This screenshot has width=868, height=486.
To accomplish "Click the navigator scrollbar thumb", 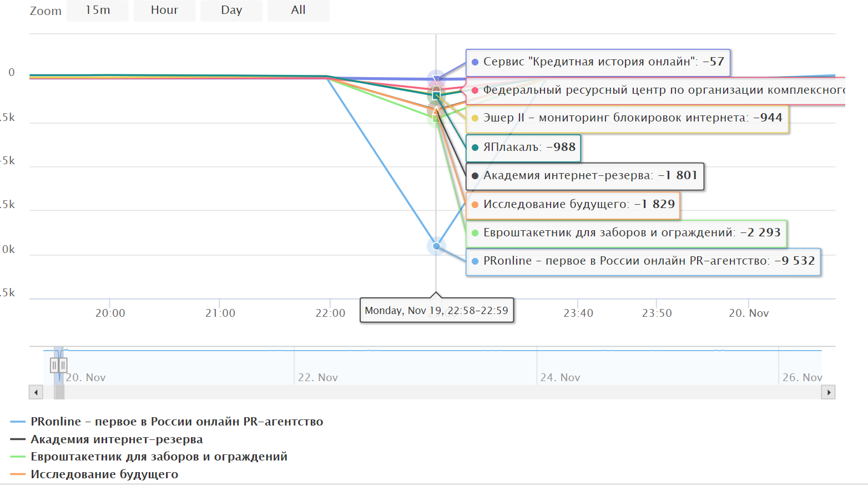I will click(x=59, y=392).
